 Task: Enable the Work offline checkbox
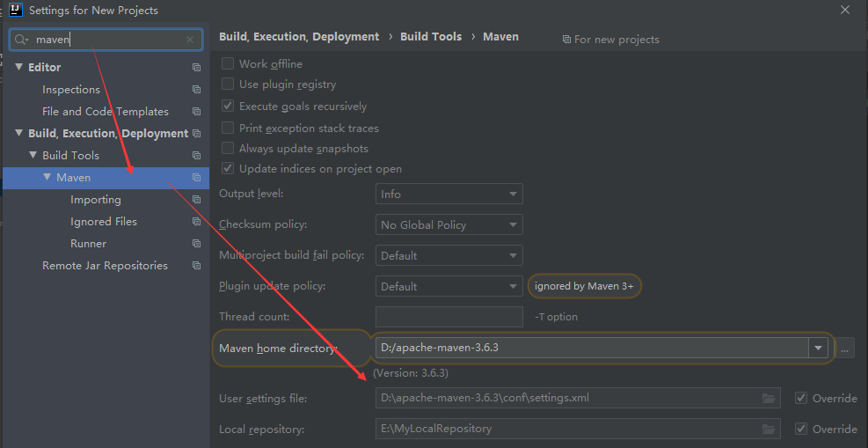(x=228, y=63)
